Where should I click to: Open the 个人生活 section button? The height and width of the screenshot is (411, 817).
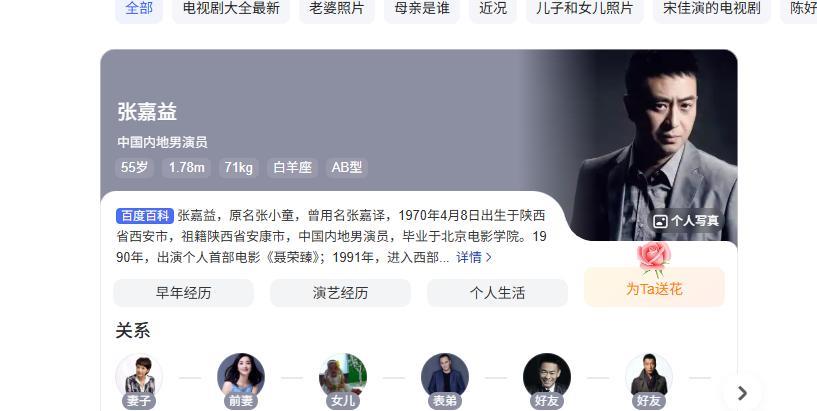click(x=497, y=293)
